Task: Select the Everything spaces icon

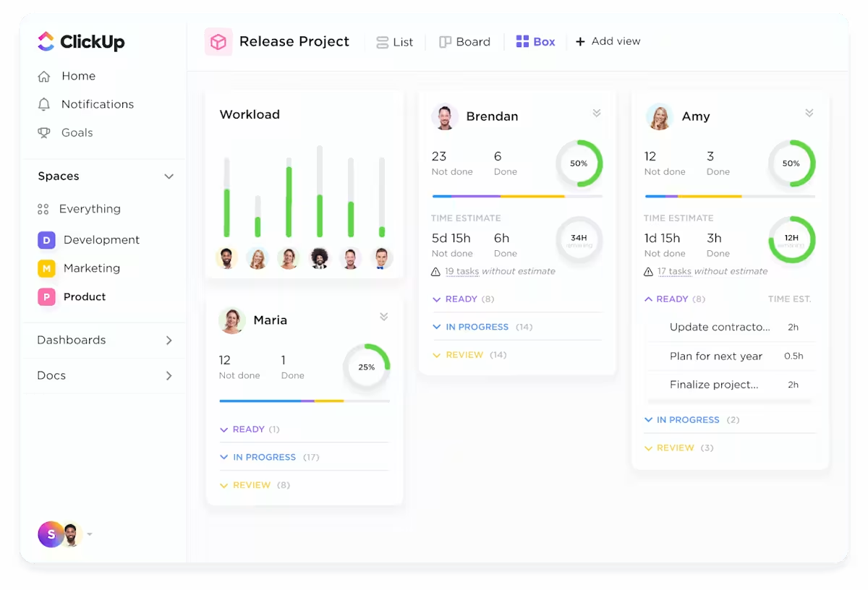Action: click(43, 209)
